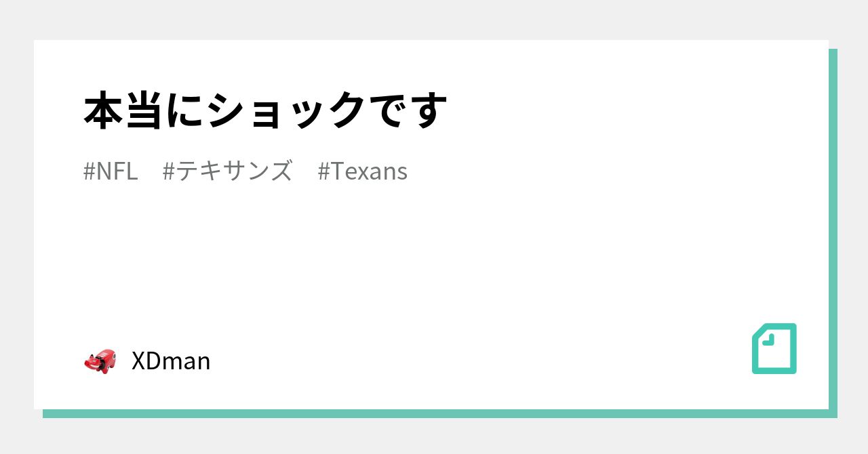
Task: Open the XDman author name
Action: click(171, 361)
